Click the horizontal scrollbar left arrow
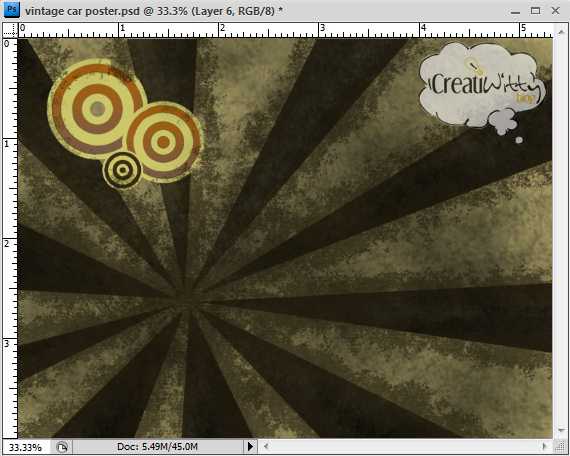The width and height of the screenshot is (570, 456). click(266, 446)
